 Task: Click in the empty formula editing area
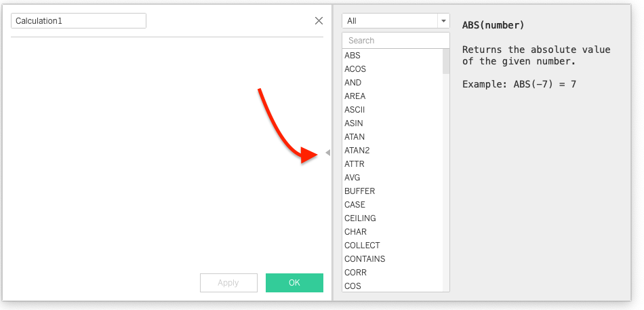166,149
